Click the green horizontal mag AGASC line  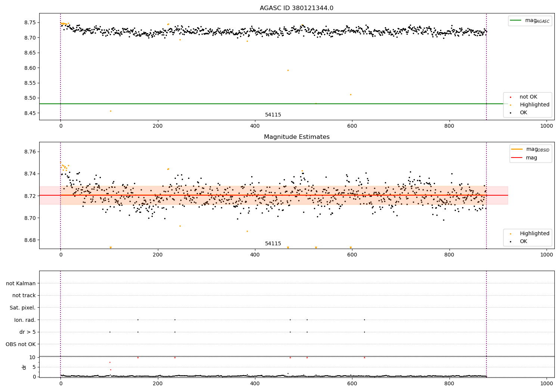coord(273,104)
